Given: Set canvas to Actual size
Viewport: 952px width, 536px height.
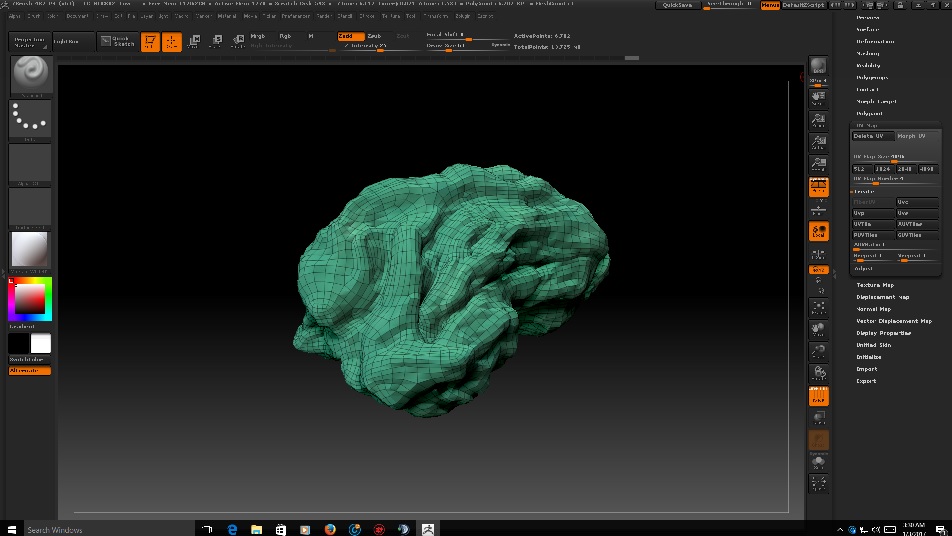Looking at the screenshot, I should pyautogui.click(x=818, y=143).
